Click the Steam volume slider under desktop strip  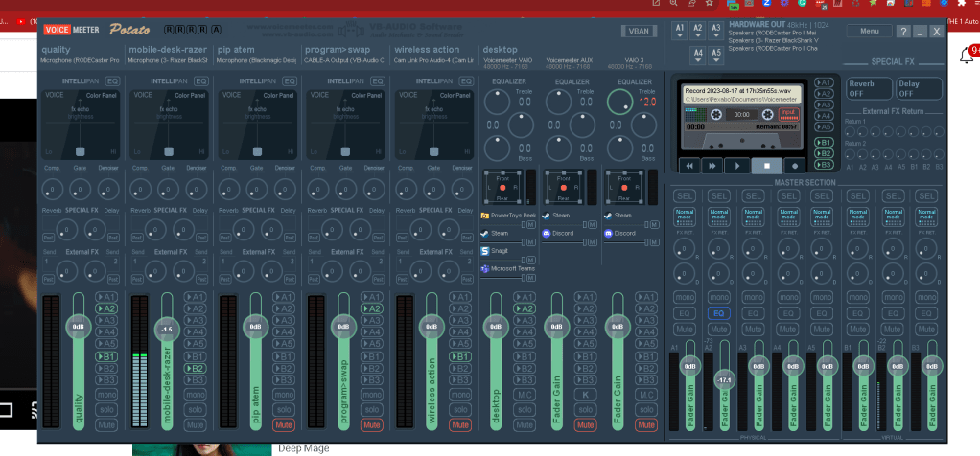coord(503,242)
